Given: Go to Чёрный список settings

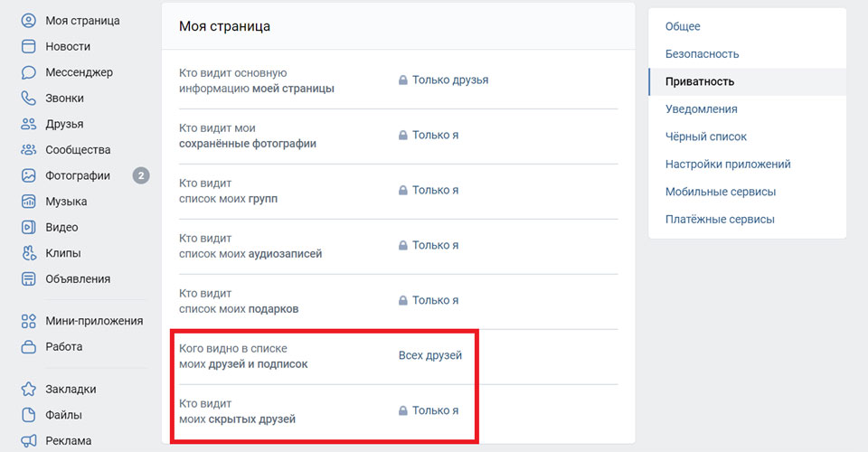Looking at the screenshot, I should pyautogui.click(x=706, y=137).
